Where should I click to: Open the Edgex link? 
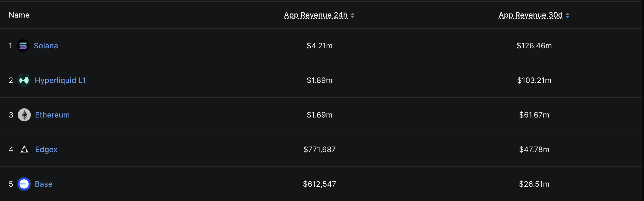tap(46, 149)
